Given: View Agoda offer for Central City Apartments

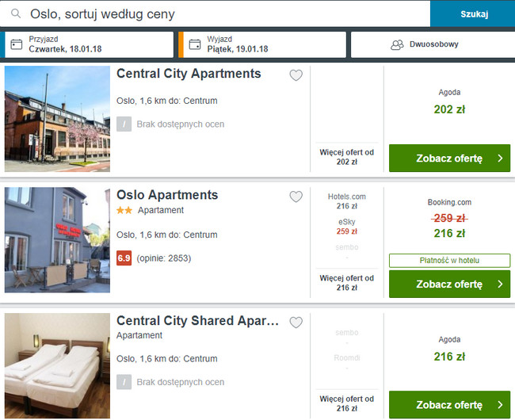Looking at the screenshot, I should click(450, 158).
